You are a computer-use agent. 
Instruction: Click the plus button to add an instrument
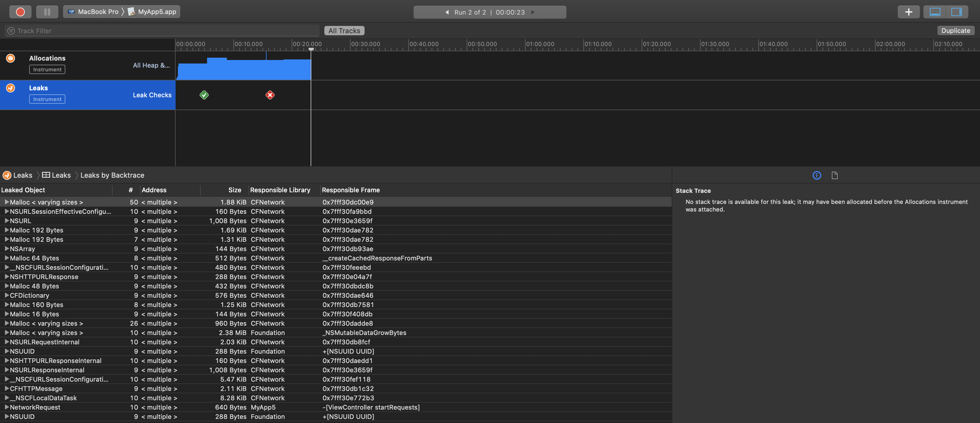click(909, 12)
